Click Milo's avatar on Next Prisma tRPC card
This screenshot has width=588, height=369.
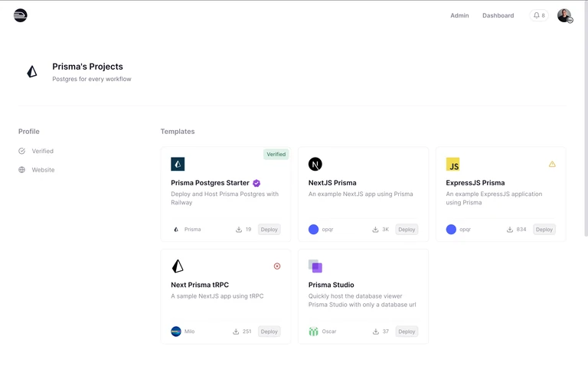click(176, 331)
